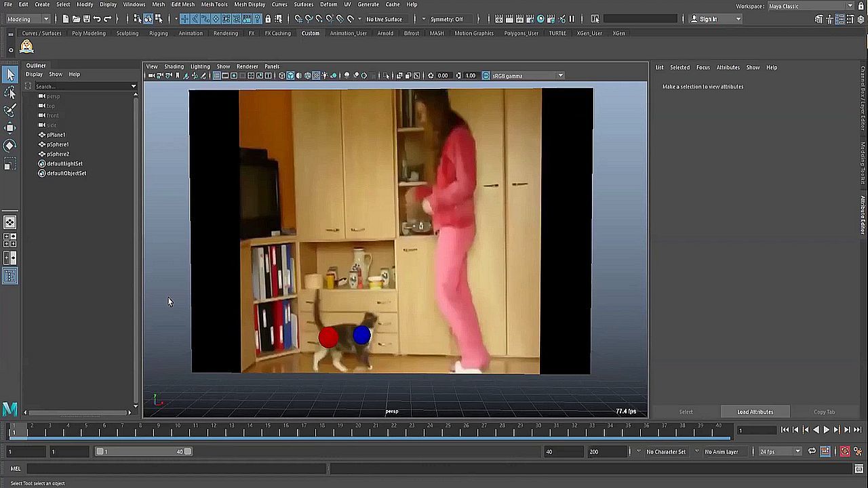Click the Load Attributes button

[755, 411]
